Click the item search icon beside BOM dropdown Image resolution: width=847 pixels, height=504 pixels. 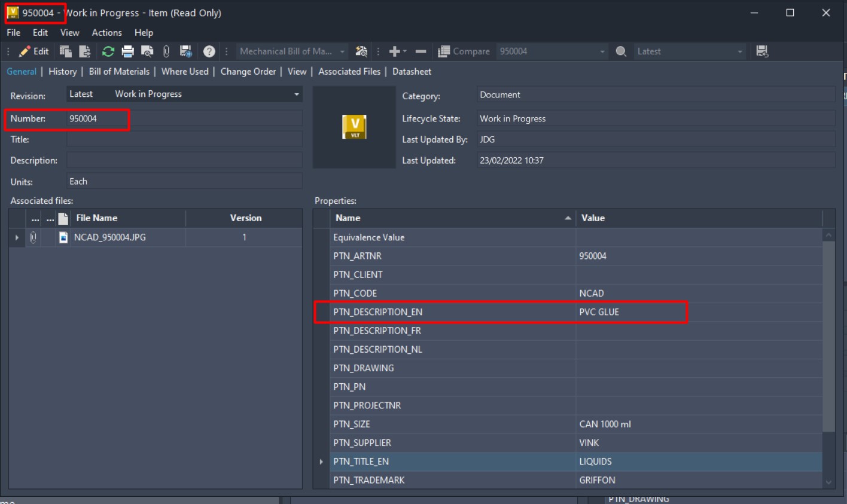(x=361, y=51)
